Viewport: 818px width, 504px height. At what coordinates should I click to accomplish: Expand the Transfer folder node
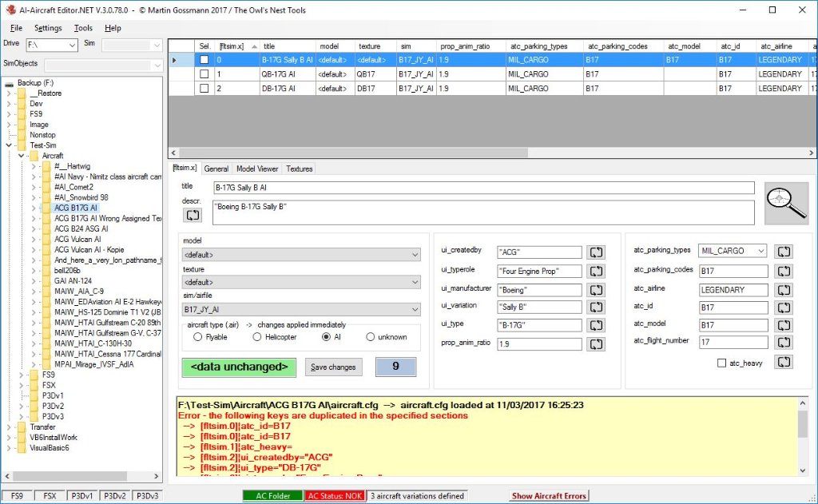click(x=9, y=427)
